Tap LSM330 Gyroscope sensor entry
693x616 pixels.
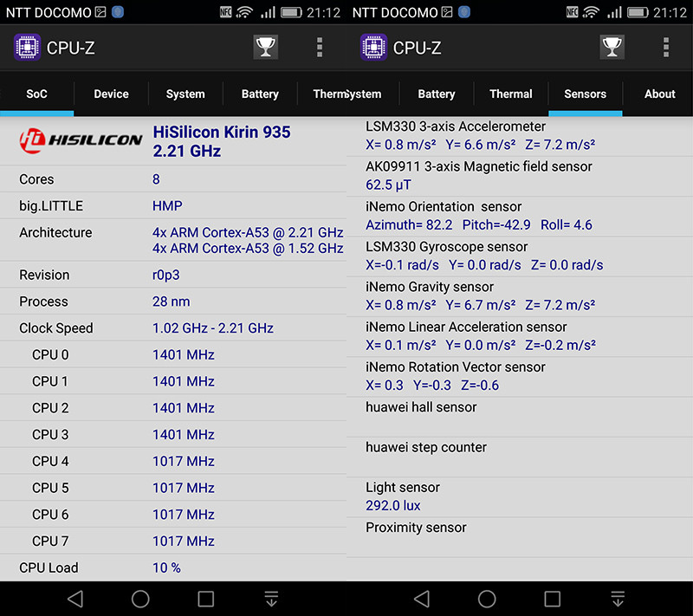point(520,256)
